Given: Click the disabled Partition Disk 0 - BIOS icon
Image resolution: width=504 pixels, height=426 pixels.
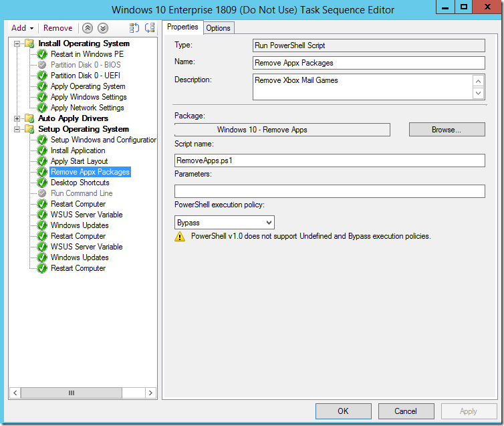Looking at the screenshot, I should tap(42, 65).
